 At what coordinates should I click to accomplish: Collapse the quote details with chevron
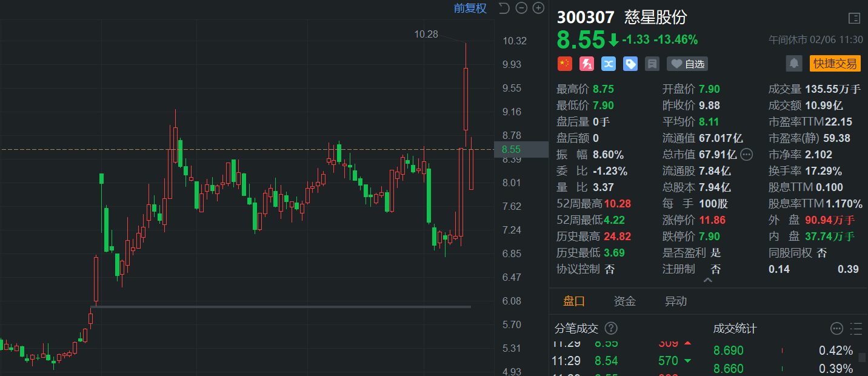[707, 280]
